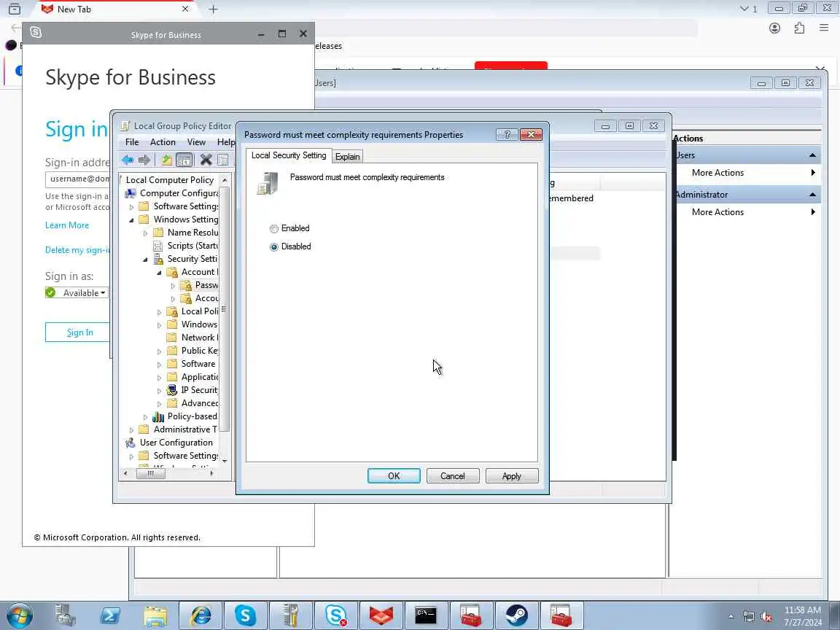Toggle the Show/Hide Console Tree toolbar icon
840x630 pixels.
(x=184, y=160)
